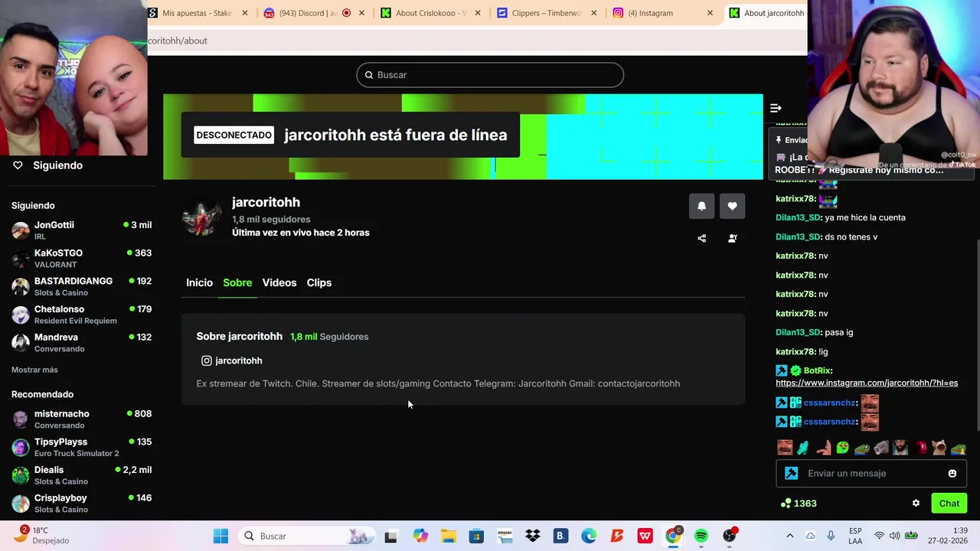The height and width of the screenshot is (551, 980).
Task: Click the Siguiendo heart icon in sidebar
Action: 18,165
